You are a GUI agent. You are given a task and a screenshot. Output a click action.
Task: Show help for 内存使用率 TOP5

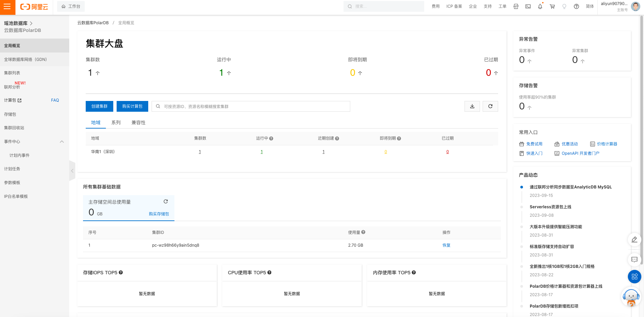tap(414, 273)
